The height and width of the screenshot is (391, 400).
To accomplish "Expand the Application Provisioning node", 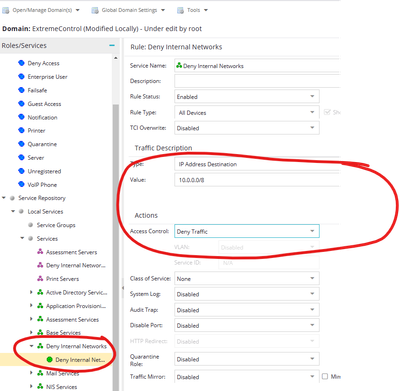I will pyautogui.click(x=31, y=306).
